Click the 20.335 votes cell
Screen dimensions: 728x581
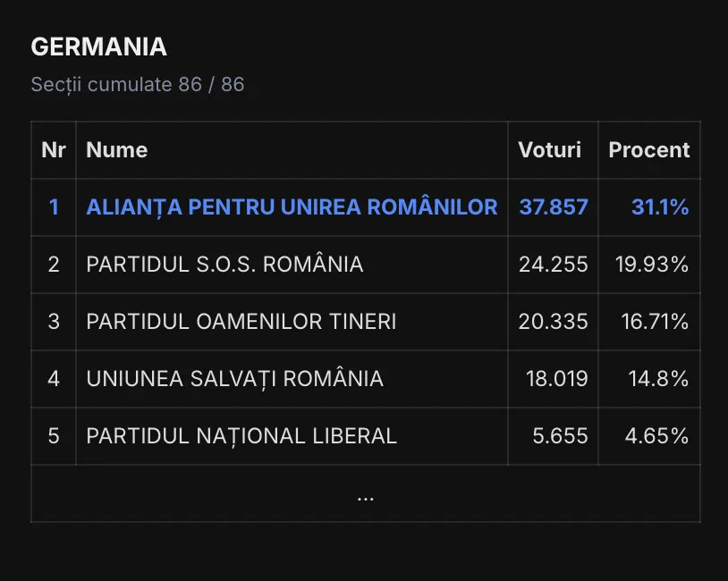click(x=554, y=322)
